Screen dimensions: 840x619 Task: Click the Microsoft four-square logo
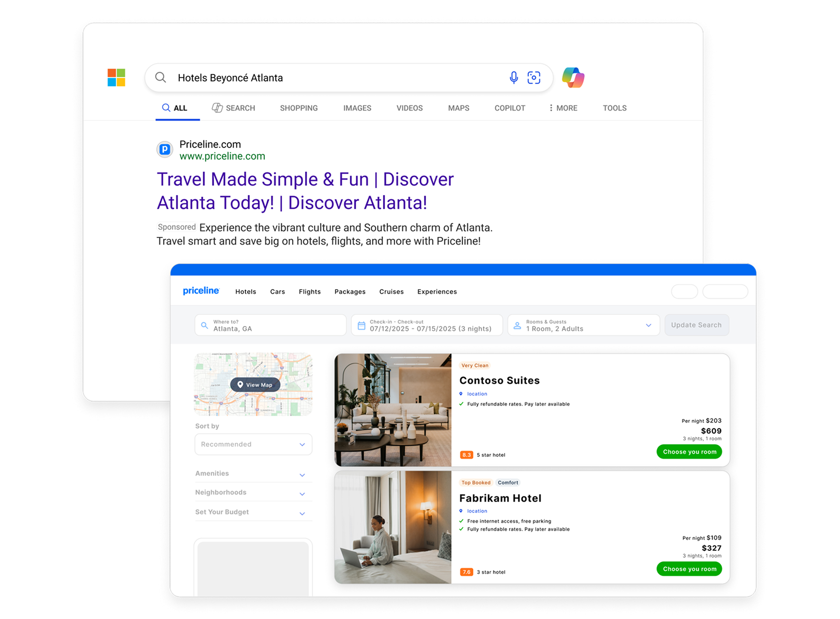coord(116,78)
